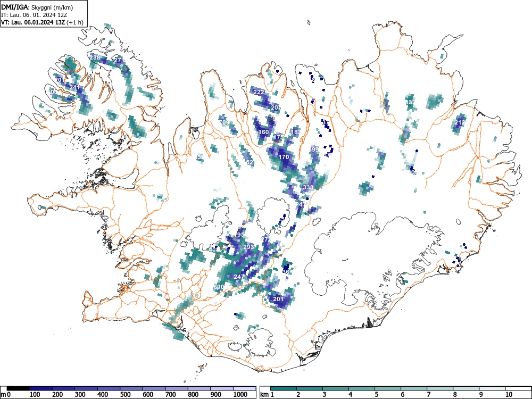This screenshot has width=532, height=399.
Task: Click the 'm' unit label on left legend
Action: (x=3, y=395)
